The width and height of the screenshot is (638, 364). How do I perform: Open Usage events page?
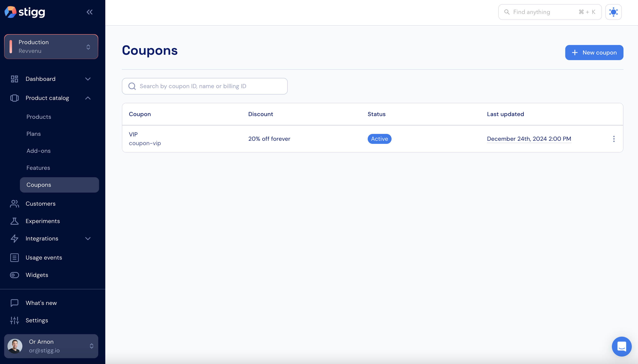pyautogui.click(x=44, y=257)
